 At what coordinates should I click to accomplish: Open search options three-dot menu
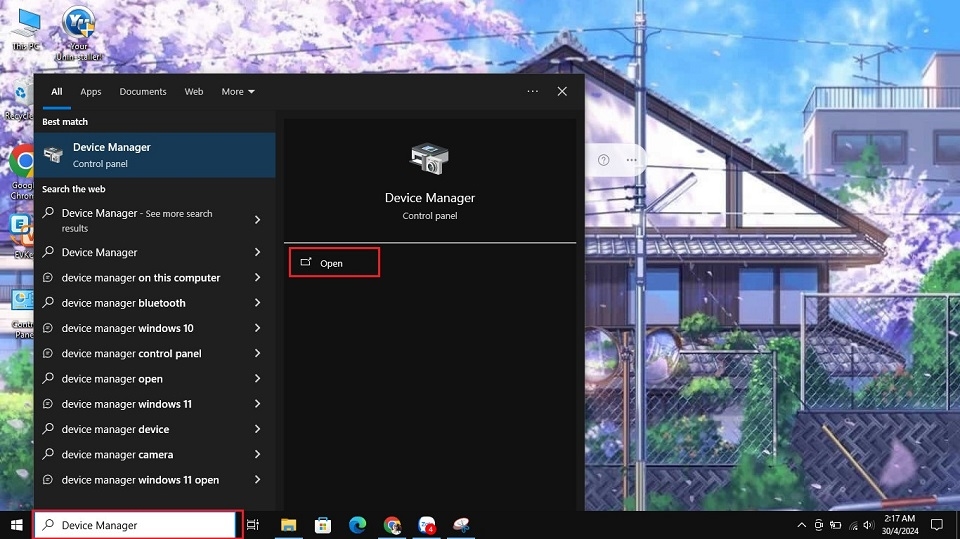[x=533, y=91]
